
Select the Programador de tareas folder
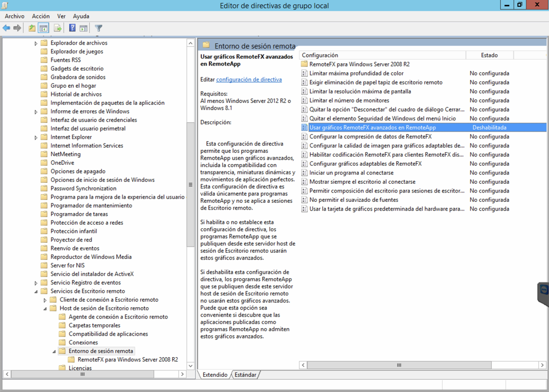79,214
